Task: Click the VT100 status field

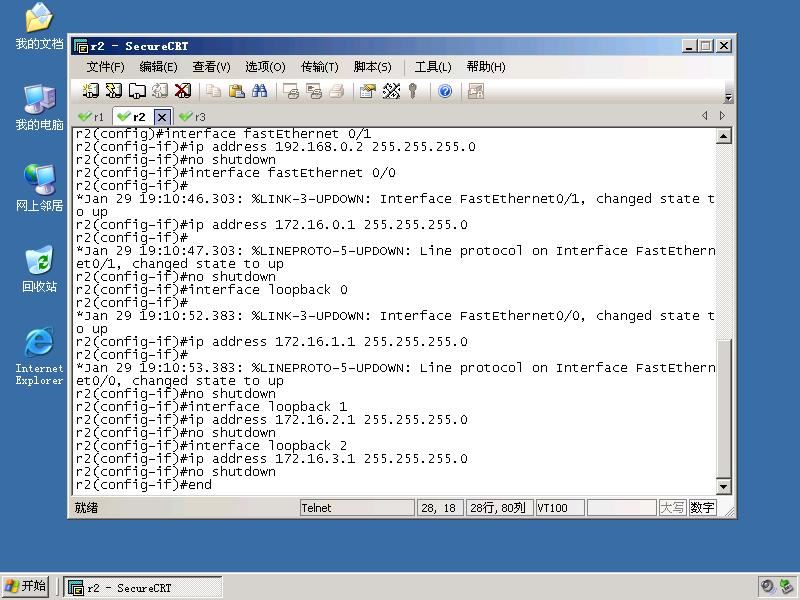Action: click(x=560, y=508)
